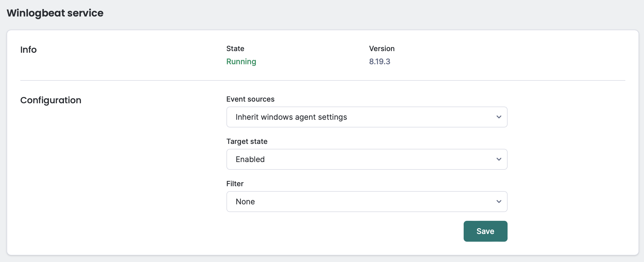
Task: Click the Event sources field label
Action: click(x=250, y=99)
